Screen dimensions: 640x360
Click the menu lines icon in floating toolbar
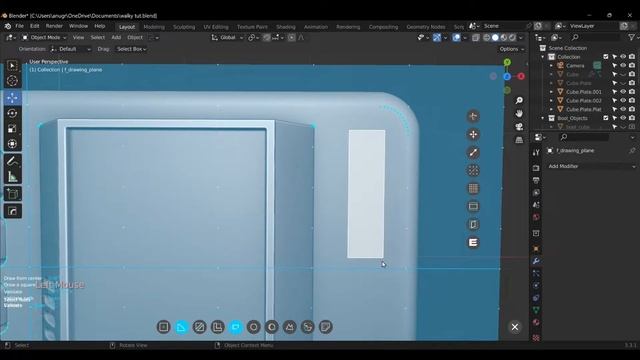click(473, 242)
